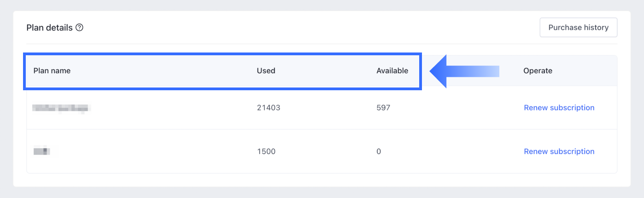This screenshot has height=198, width=644.
Task: Click the help question-mark icon beside Plan details
Action: (x=79, y=28)
